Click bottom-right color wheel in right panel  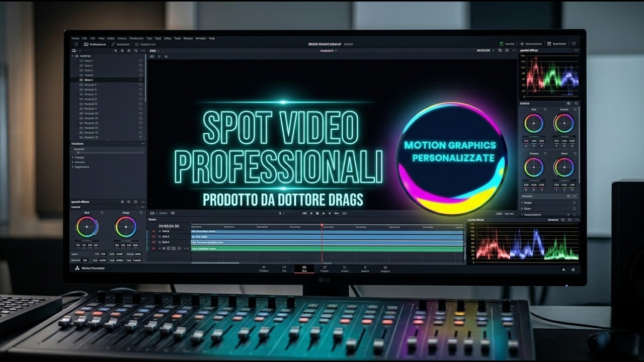[x=563, y=167]
